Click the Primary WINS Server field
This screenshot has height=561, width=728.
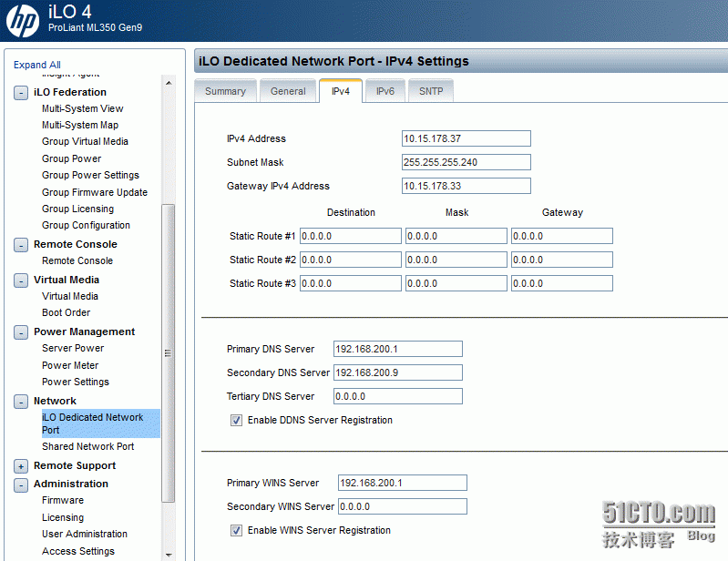click(x=403, y=483)
